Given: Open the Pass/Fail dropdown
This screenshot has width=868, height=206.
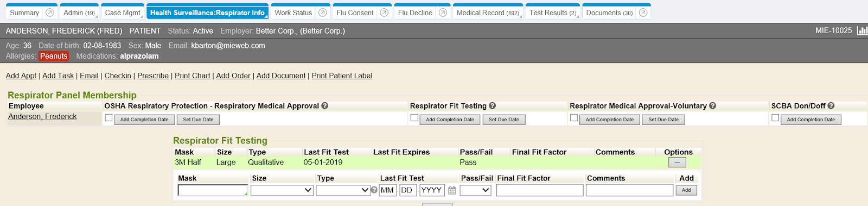Looking at the screenshot, I should [476, 190].
